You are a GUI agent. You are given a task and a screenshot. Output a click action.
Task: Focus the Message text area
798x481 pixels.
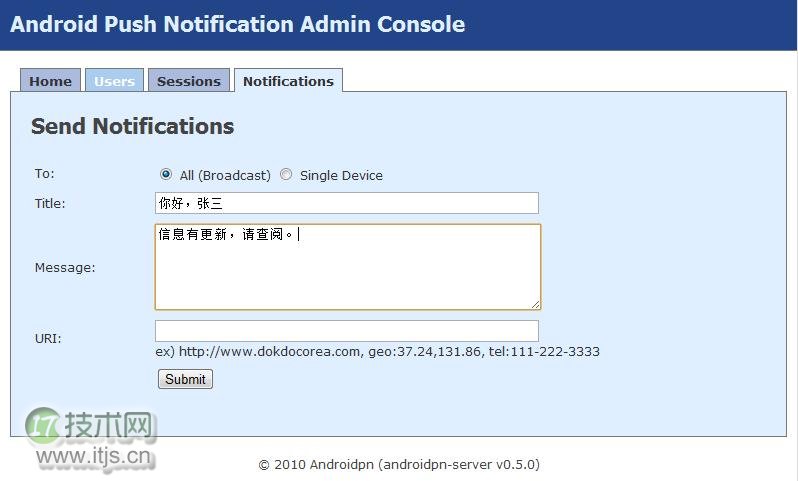pyautogui.click(x=348, y=267)
